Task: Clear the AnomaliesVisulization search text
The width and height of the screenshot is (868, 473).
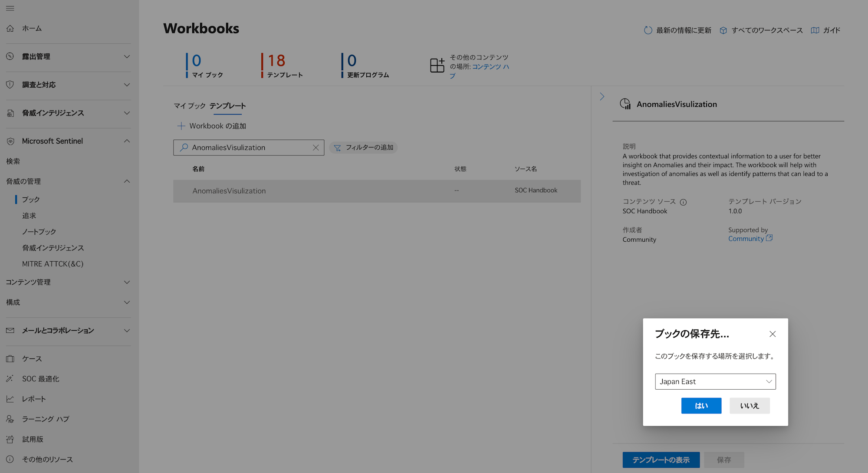Action: 316,148
